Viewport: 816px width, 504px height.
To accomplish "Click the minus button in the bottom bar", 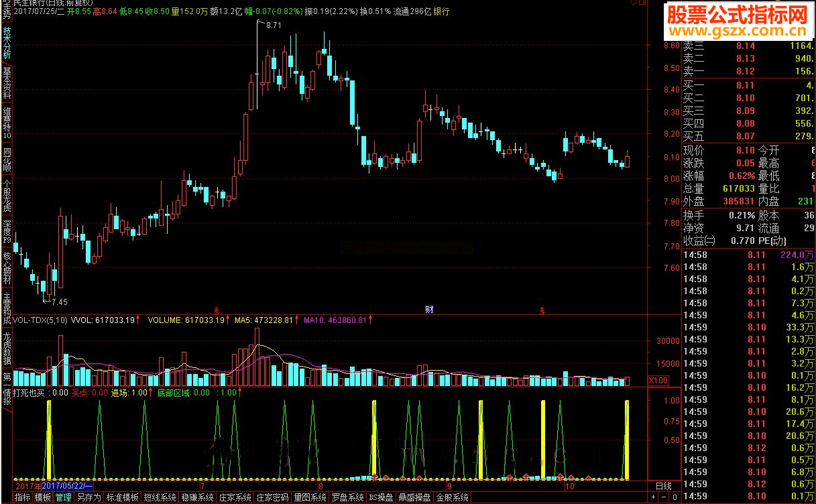I will pos(664,498).
